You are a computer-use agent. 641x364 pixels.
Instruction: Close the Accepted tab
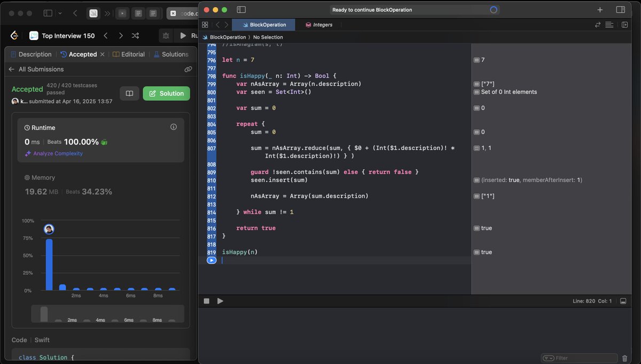103,54
